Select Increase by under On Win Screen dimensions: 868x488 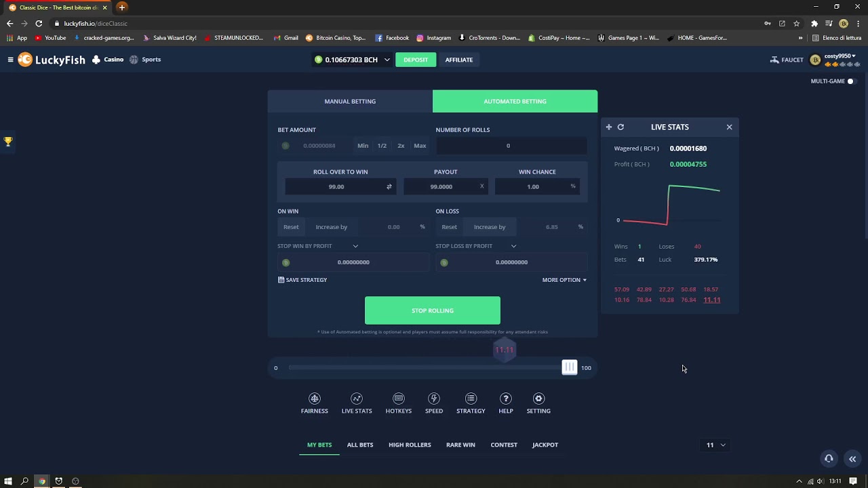(332, 227)
